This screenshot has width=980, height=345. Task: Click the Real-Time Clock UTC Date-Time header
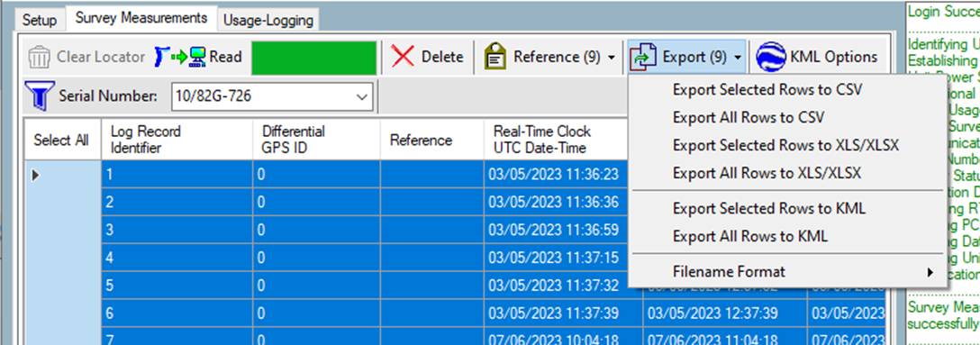(557, 140)
